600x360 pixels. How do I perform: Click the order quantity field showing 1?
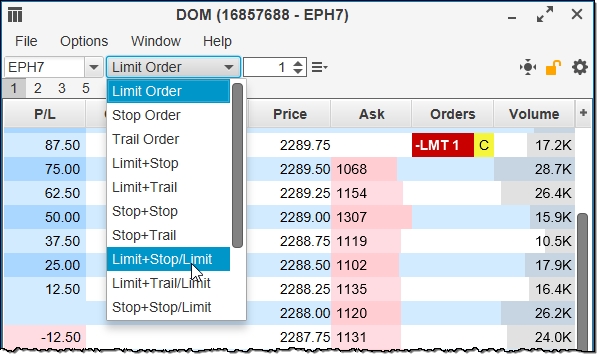click(x=267, y=67)
